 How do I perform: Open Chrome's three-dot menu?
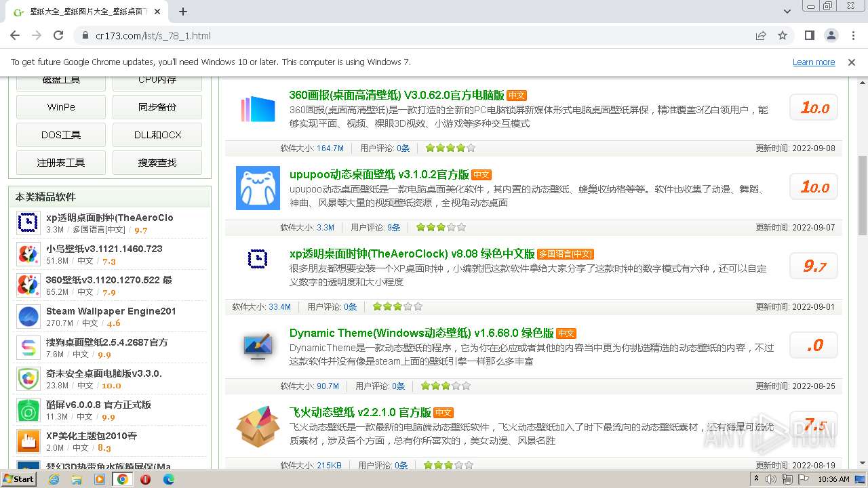852,35
